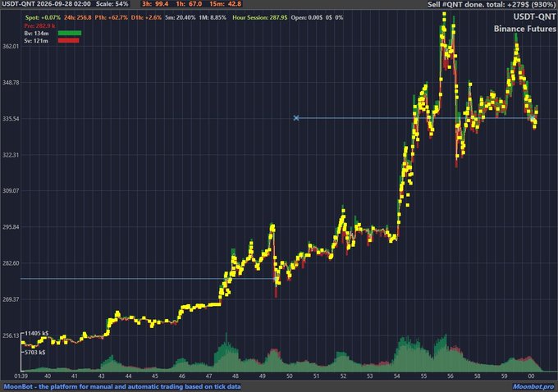Click the '5703 k$' volume scale label
This screenshot has height=392, width=558.
coord(34,352)
